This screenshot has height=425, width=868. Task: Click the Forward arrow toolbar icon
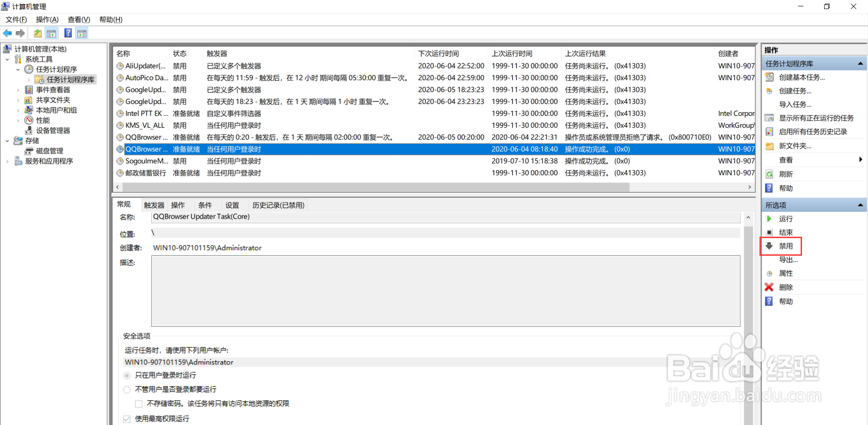tap(20, 33)
